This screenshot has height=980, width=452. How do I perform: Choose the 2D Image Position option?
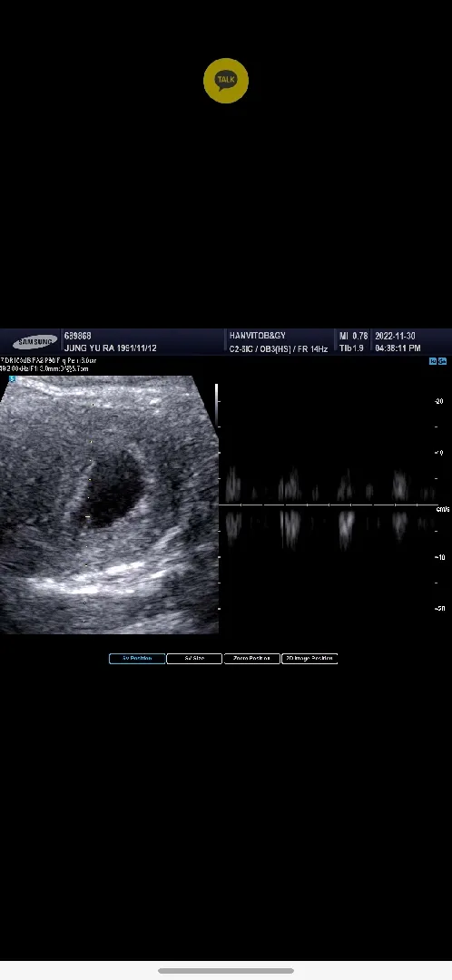310,658
